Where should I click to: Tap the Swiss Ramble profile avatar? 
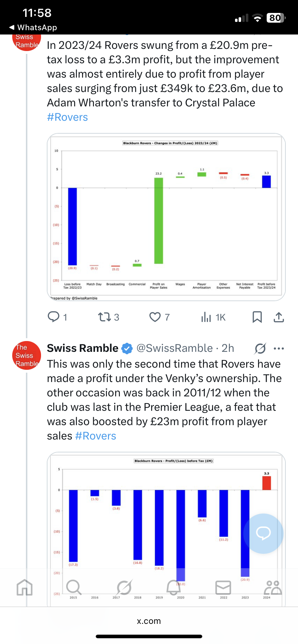[26, 355]
